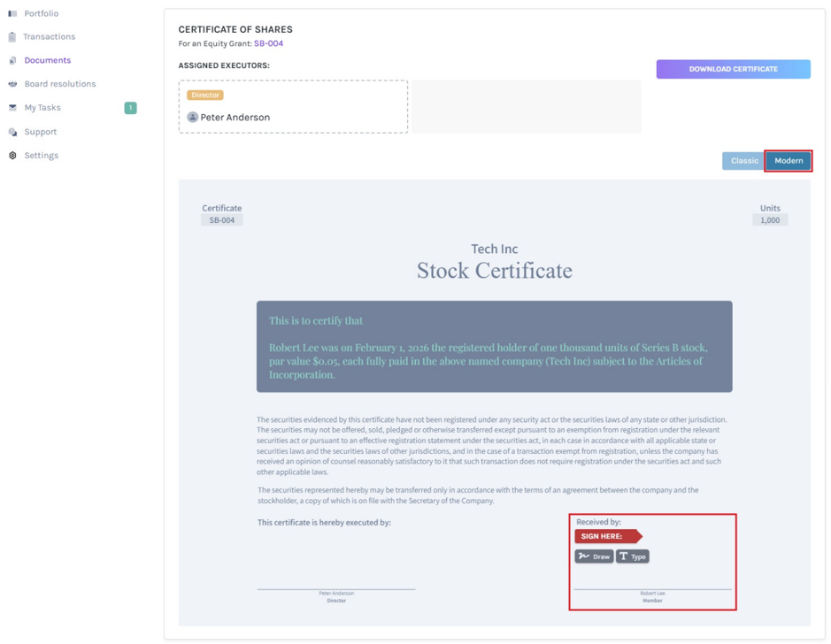Switch certificate style to Classic

point(744,161)
